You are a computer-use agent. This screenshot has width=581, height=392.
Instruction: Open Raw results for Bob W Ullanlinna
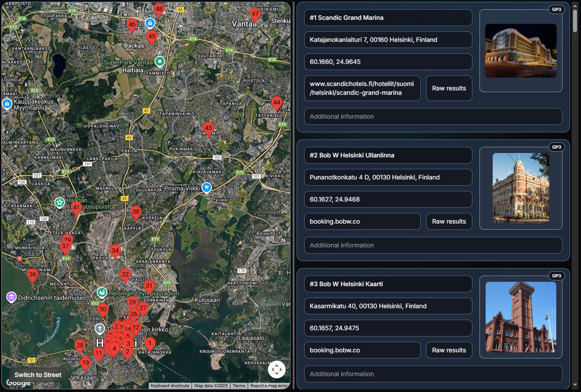pos(449,221)
